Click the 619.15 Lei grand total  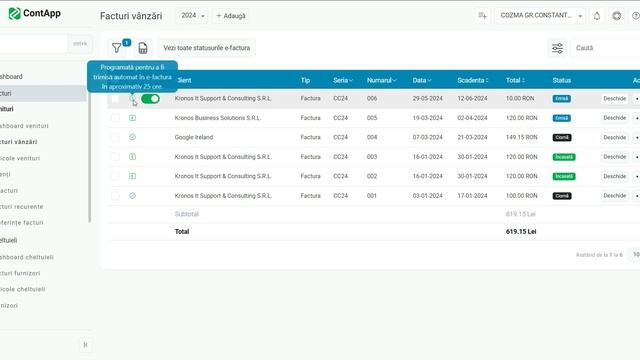[521, 231]
